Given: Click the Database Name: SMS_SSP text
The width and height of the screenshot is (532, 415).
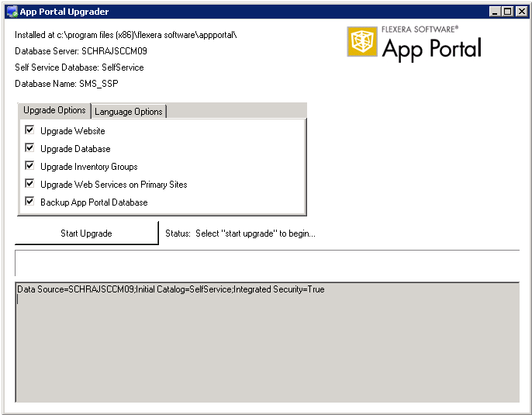Looking at the screenshot, I should point(67,84).
